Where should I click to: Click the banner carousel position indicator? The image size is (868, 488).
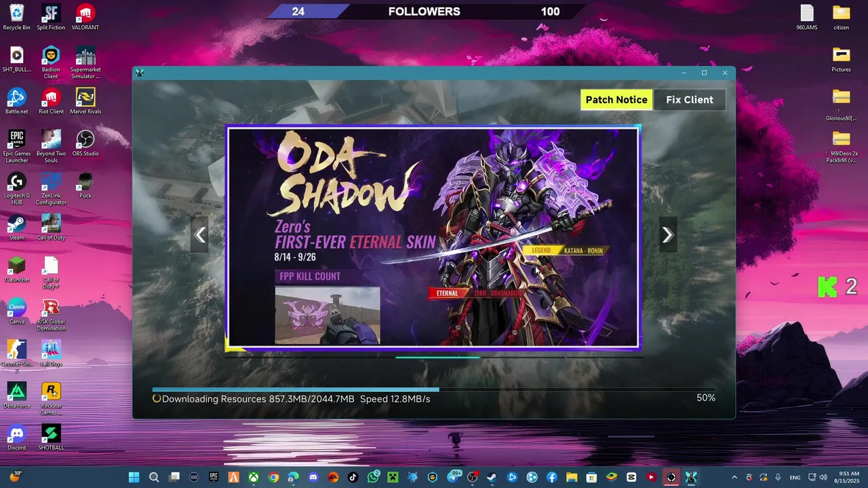(437, 357)
